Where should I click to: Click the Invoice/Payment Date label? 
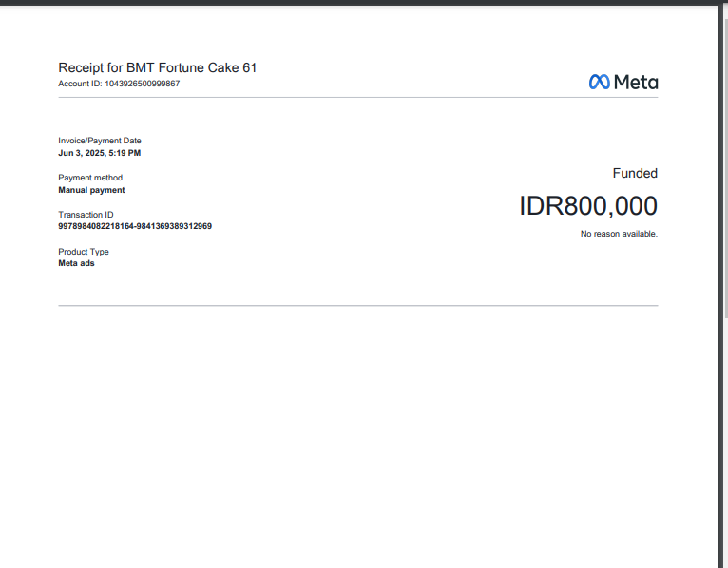(x=100, y=141)
